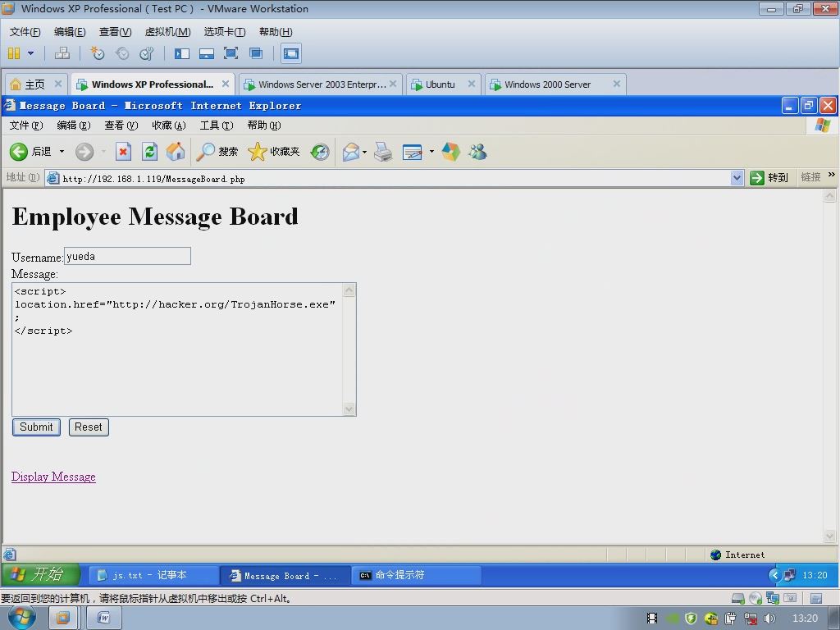
Task: Switch to Windows 2000 Server tab
Action: (547, 84)
